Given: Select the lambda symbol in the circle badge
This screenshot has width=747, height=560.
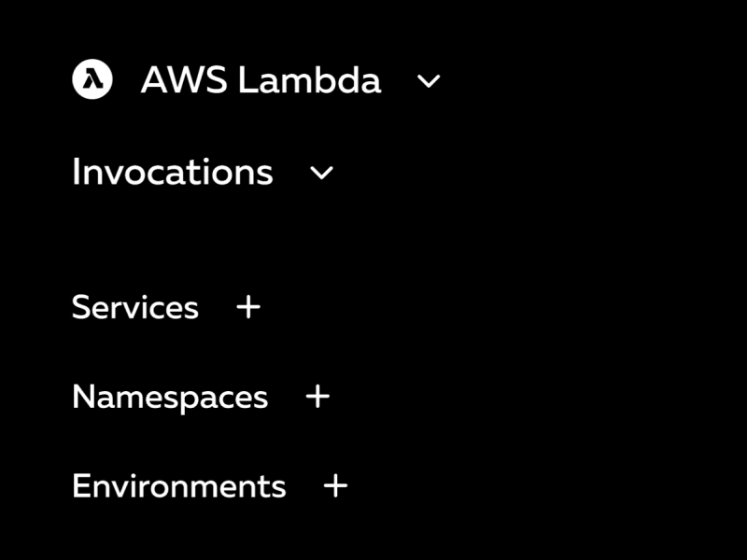Looking at the screenshot, I should 93,80.
